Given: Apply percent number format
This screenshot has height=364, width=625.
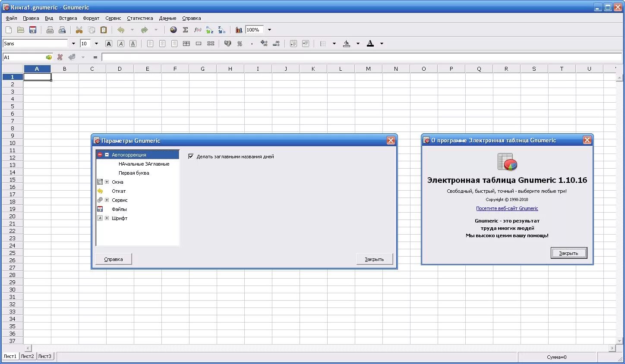Looking at the screenshot, I should [x=240, y=44].
